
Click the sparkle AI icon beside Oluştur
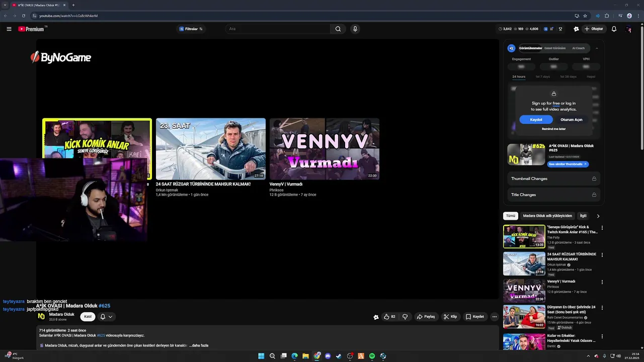click(576, 29)
